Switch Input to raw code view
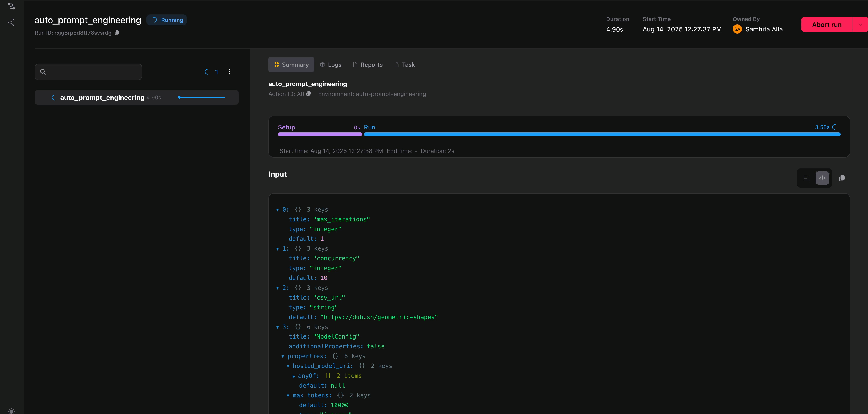The height and width of the screenshot is (414, 868). (822, 178)
